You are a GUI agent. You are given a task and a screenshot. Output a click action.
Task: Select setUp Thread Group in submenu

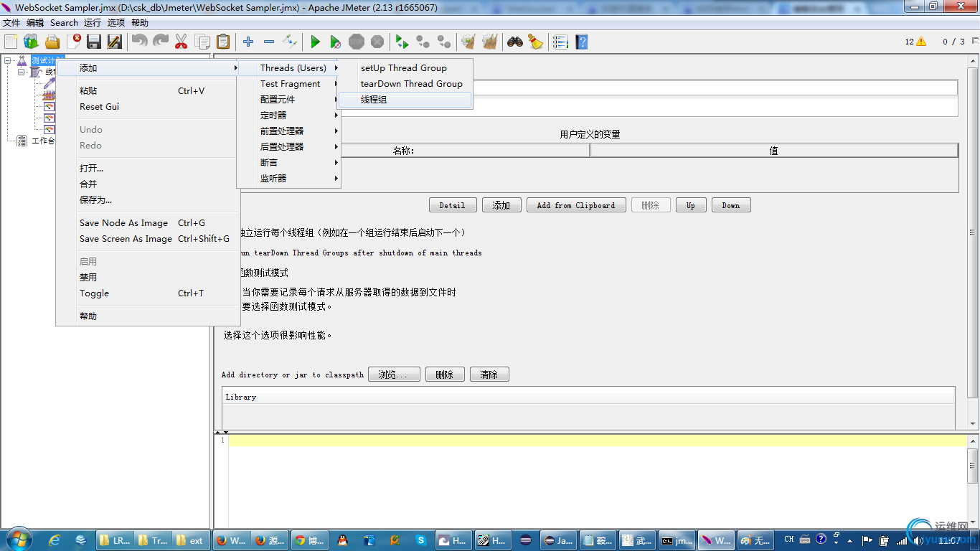pyautogui.click(x=405, y=68)
